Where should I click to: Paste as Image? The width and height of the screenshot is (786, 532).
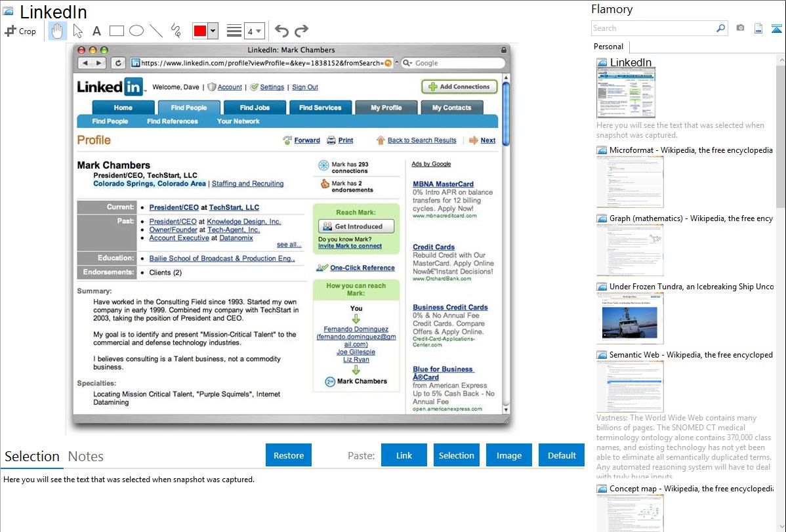click(508, 455)
